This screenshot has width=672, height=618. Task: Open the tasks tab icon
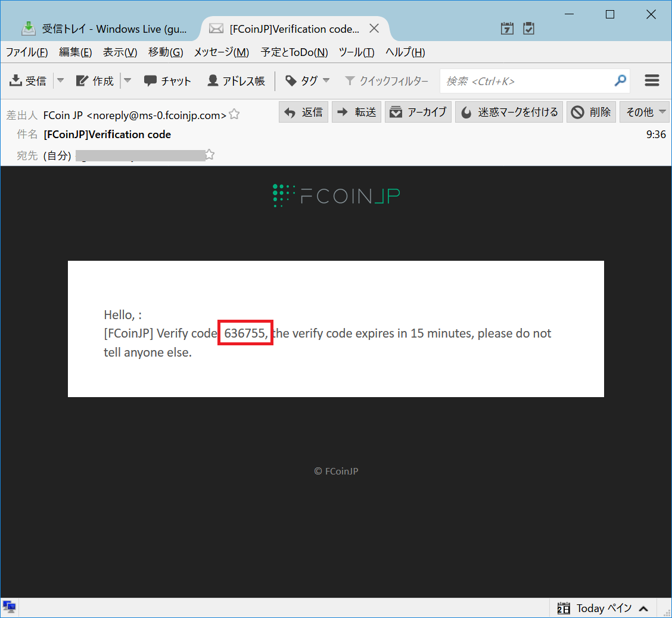[528, 29]
